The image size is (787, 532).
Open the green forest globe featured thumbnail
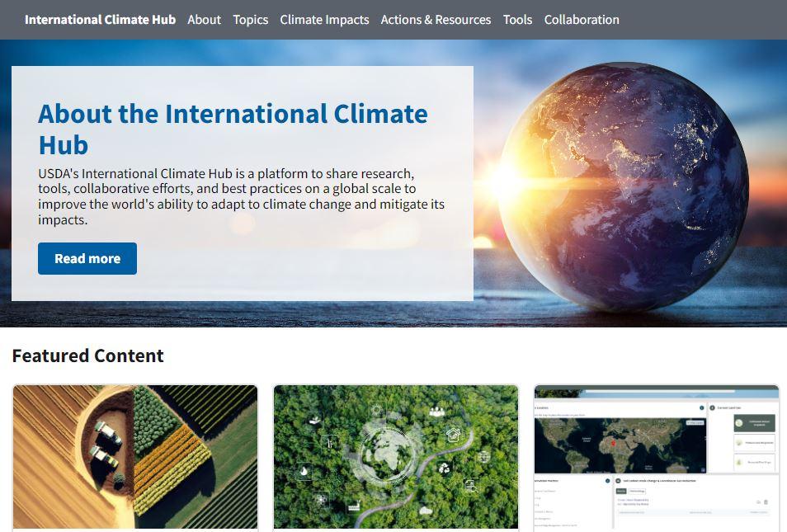(x=395, y=457)
